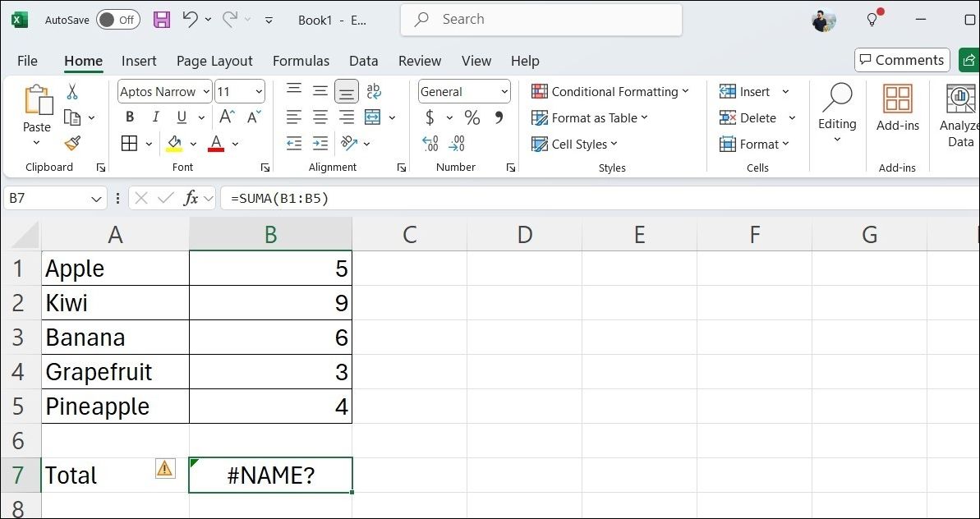Click the Insert Function fx icon
Viewport: 980px width, 519px height.
point(191,198)
